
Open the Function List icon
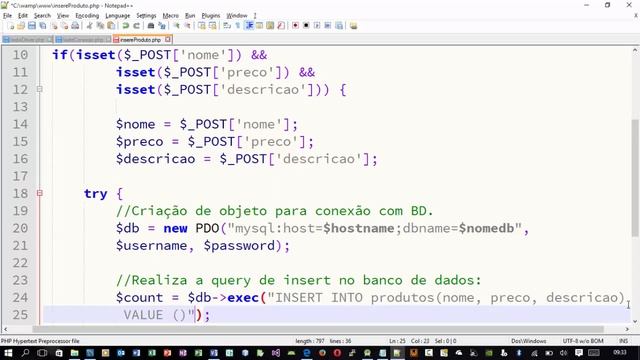click(280, 26)
